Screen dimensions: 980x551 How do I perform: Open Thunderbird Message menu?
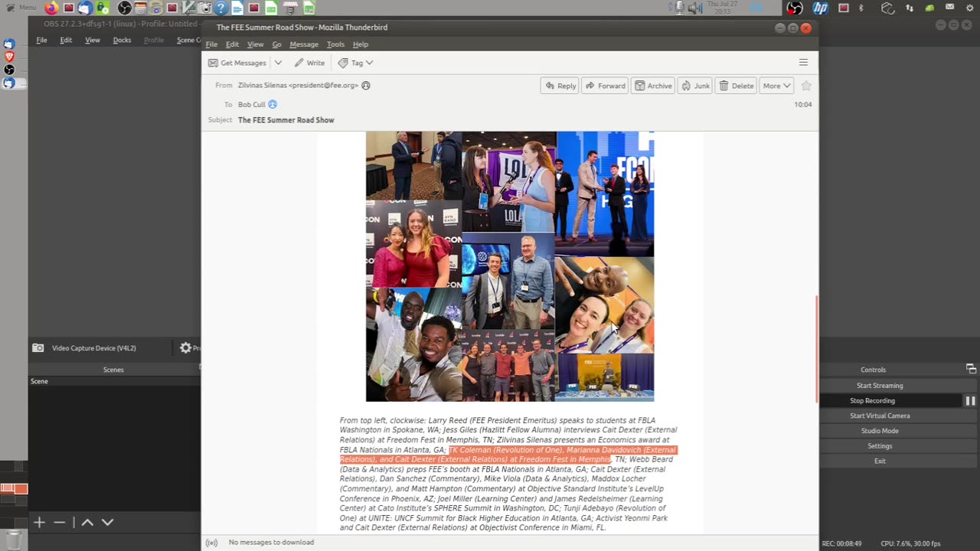(304, 44)
